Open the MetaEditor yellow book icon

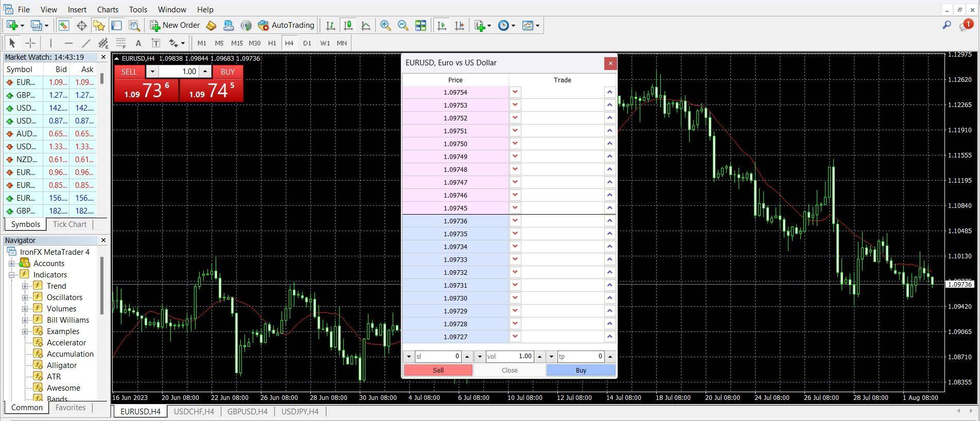(211, 25)
